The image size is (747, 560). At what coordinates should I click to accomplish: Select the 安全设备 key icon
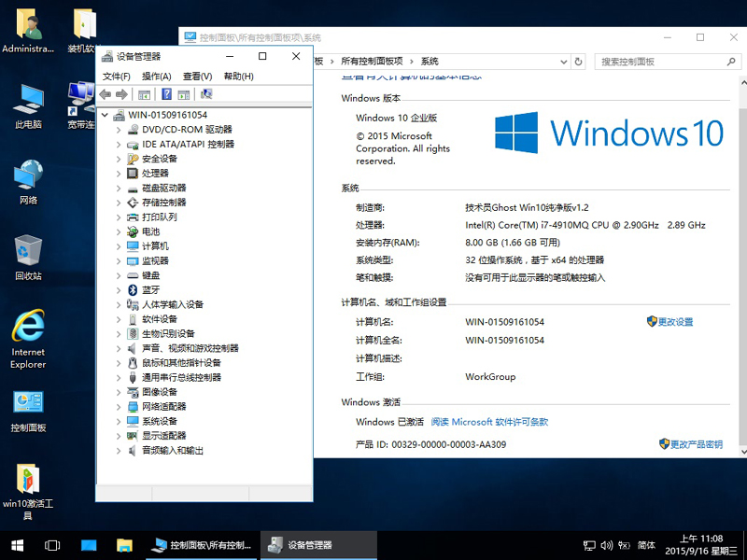pyautogui.click(x=133, y=159)
